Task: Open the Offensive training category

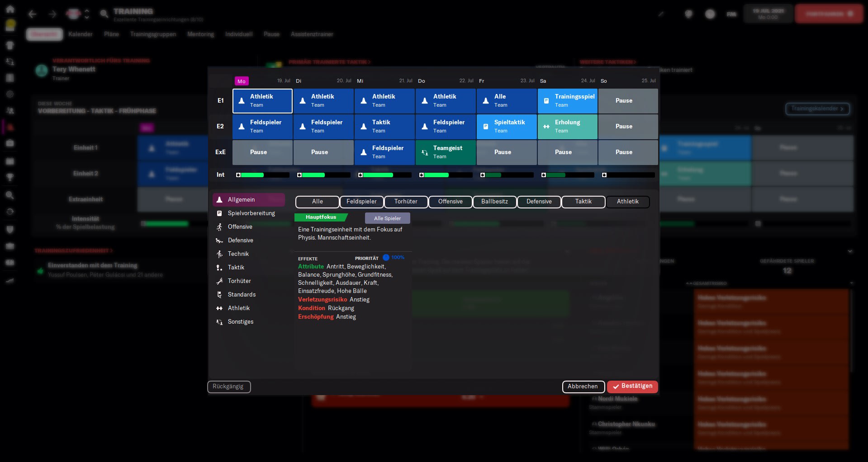Action: tap(240, 227)
